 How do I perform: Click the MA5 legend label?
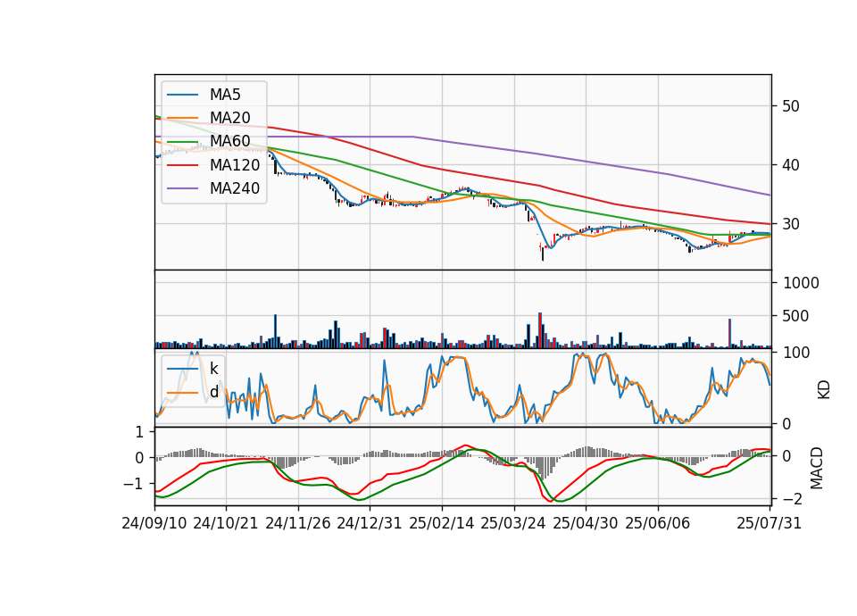(225, 95)
